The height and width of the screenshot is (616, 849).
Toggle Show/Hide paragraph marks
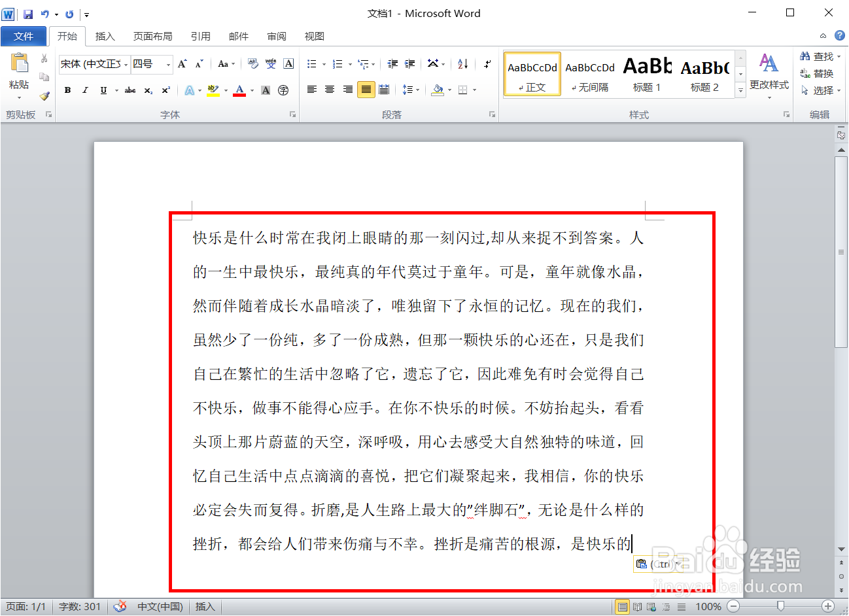[487, 63]
